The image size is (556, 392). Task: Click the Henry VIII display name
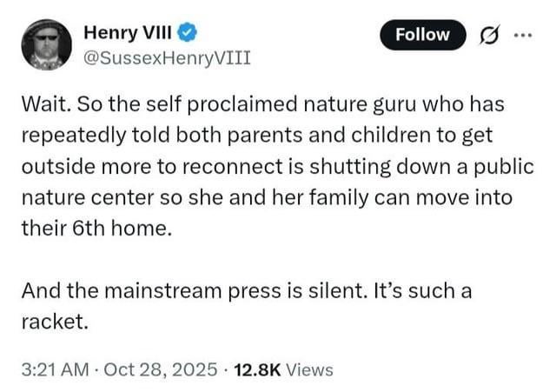(x=128, y=33)
